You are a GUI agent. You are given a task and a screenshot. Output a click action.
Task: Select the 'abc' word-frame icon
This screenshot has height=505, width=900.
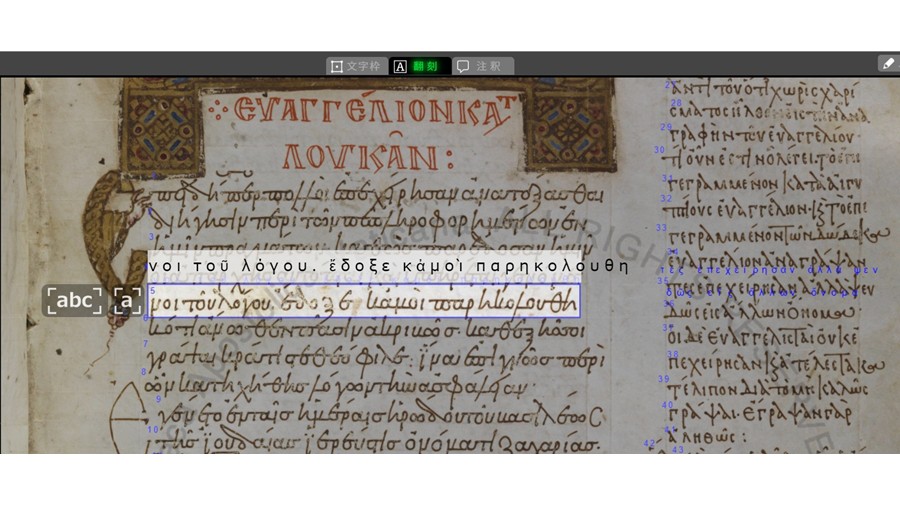tap(74, 300)
